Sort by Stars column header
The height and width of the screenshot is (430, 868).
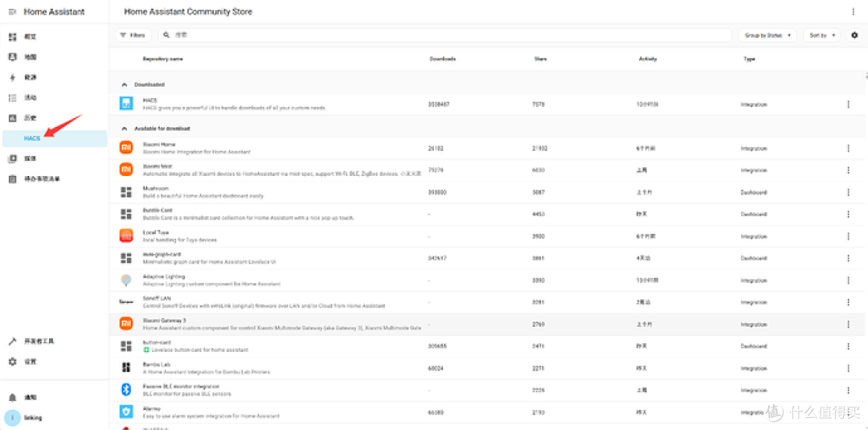tap(540, 59)
